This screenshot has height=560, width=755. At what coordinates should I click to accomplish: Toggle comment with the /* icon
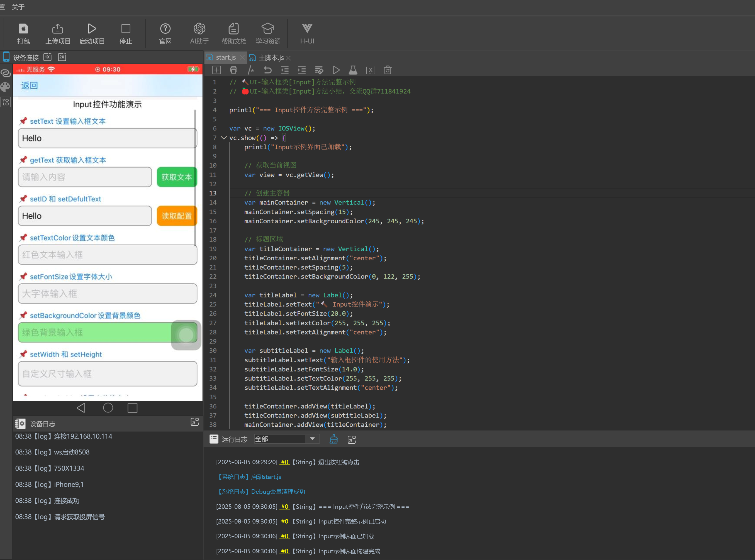pyautogui.click(x=251, y=70)
